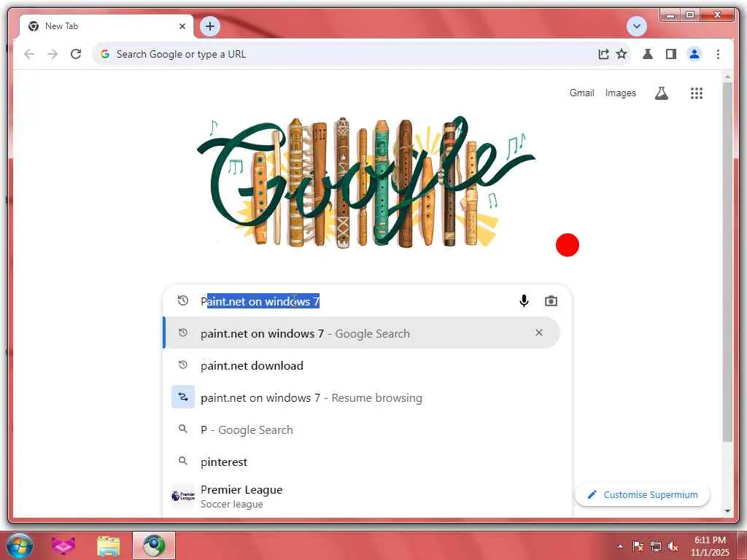The width and height of the screenshot is (747, 560).
Task: Click the muted volume tray icon
Action: (673, 546)
